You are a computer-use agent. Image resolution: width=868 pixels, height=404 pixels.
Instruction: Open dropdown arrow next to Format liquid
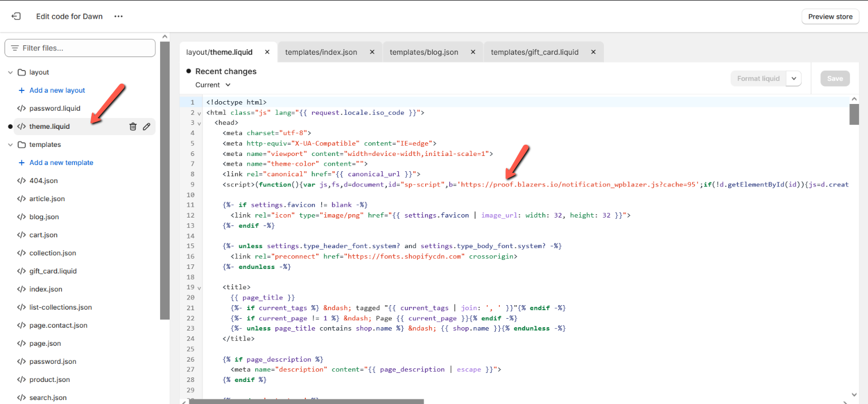pos(794,79)
